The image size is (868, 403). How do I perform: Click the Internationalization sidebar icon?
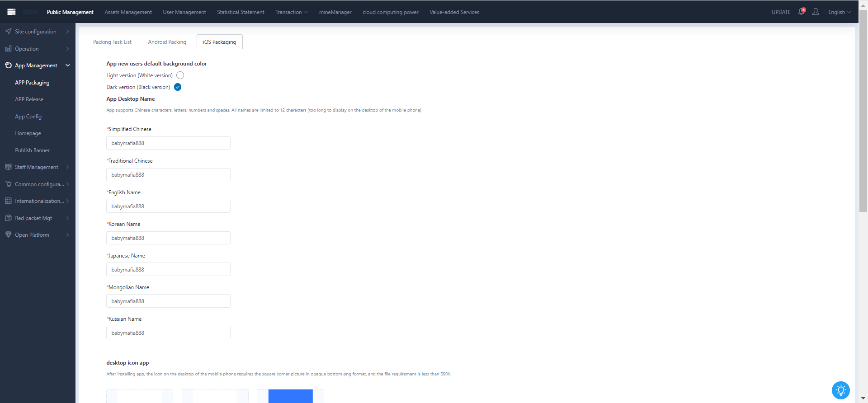8,201
